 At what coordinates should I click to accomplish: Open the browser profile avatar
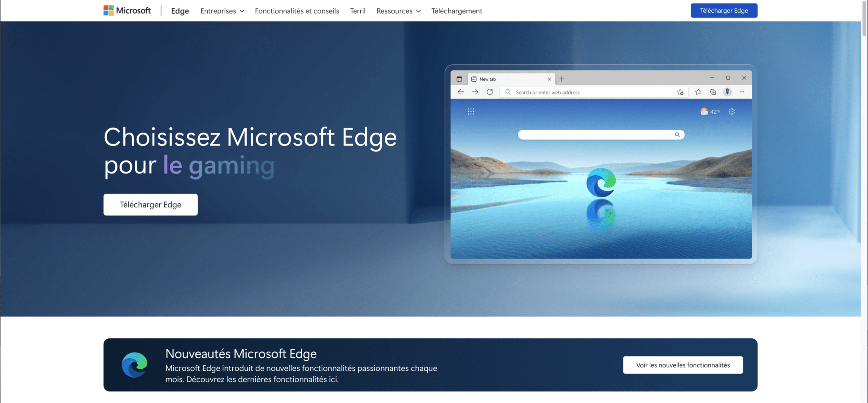pyautogui.click(x=728, y=92)
